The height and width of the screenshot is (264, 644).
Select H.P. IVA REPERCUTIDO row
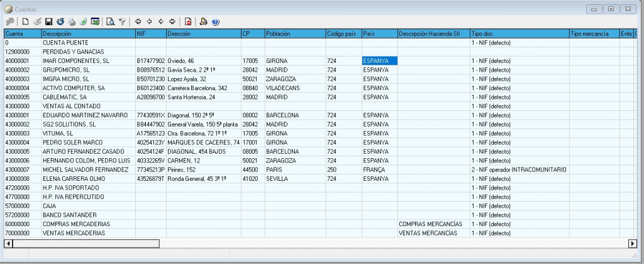tap(320, 197)
